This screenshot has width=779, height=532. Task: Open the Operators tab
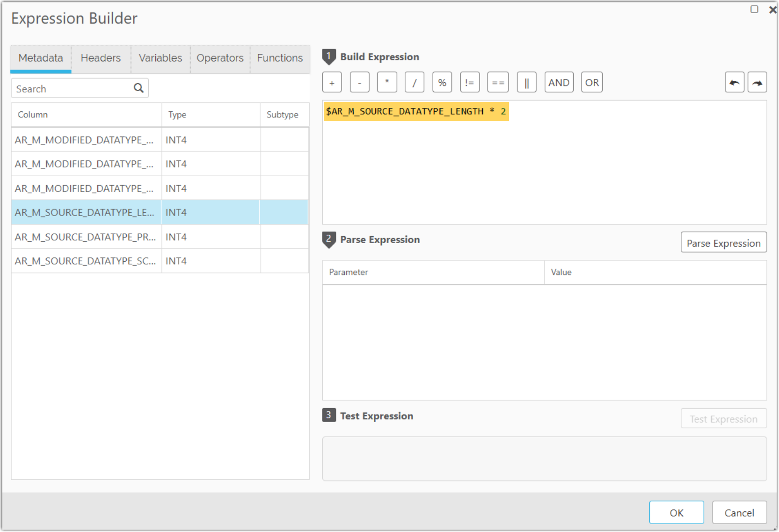coord(220,58)
